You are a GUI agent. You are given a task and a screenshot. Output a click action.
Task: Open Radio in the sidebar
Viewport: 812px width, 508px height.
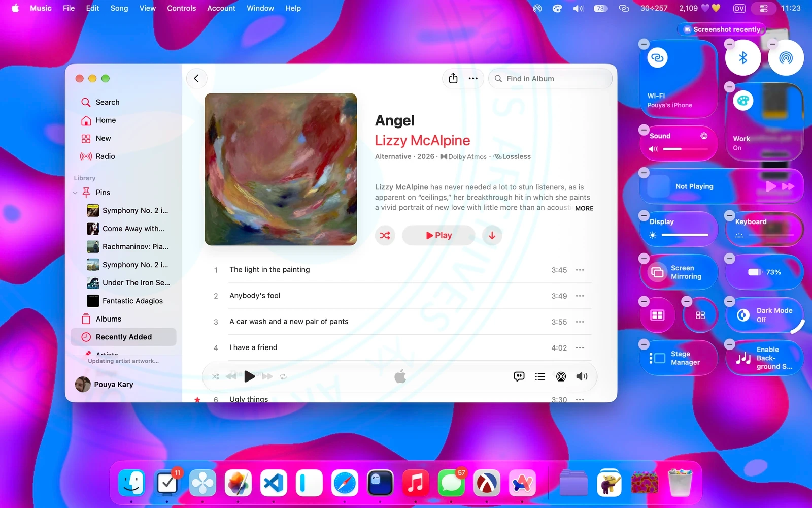point(123,156)
